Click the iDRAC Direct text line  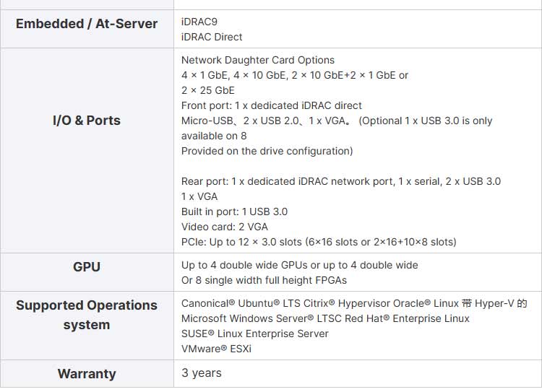pos(212,37)
